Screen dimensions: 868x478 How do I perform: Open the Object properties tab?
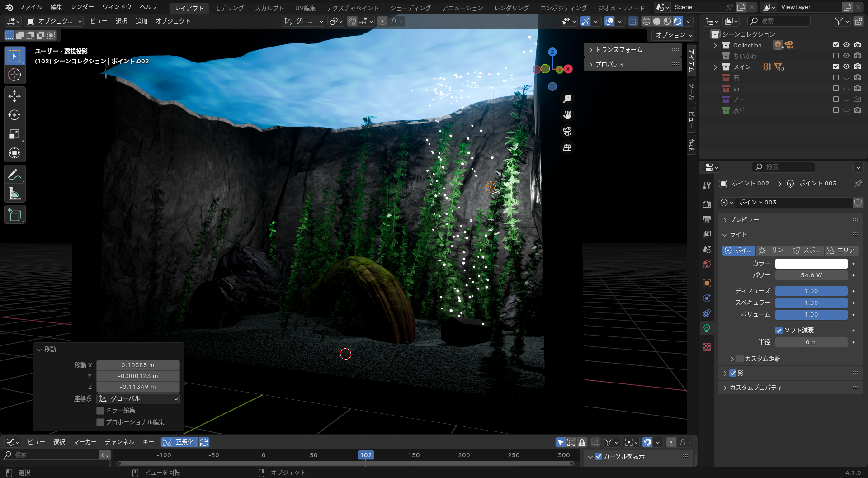click(x=707, y=283)
